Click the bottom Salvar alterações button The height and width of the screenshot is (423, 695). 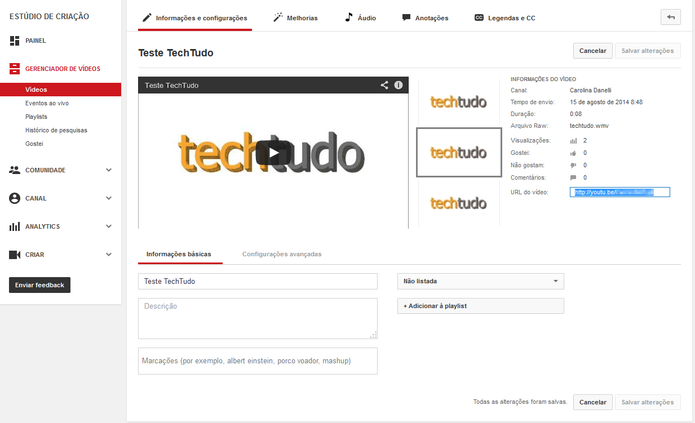[x=648, y=402]
